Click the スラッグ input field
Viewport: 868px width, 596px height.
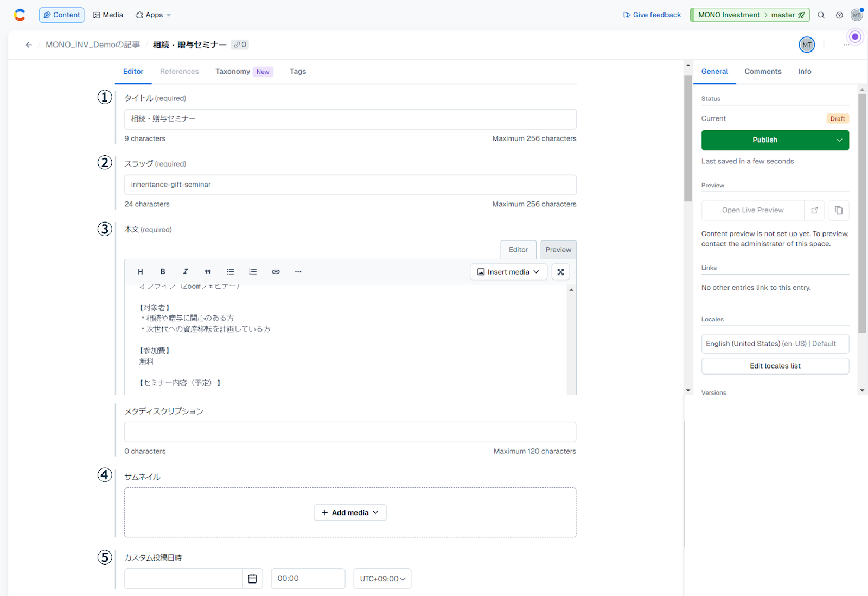(x=350, y=185)
